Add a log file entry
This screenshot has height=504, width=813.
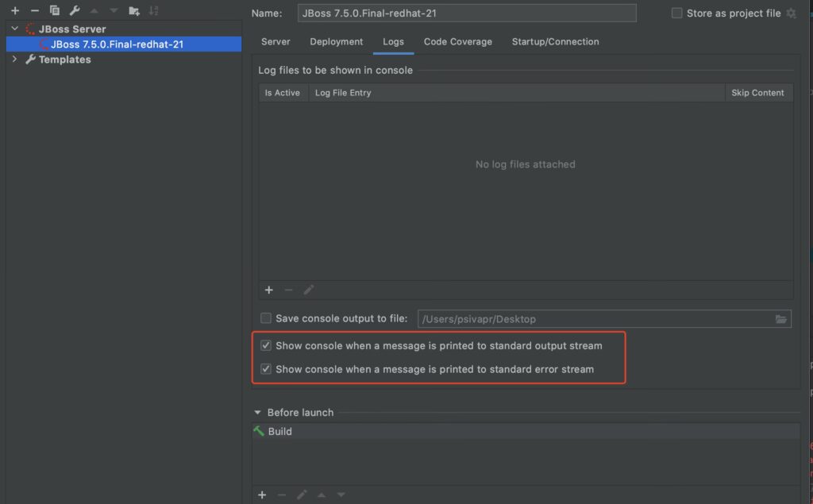point(268,290)
